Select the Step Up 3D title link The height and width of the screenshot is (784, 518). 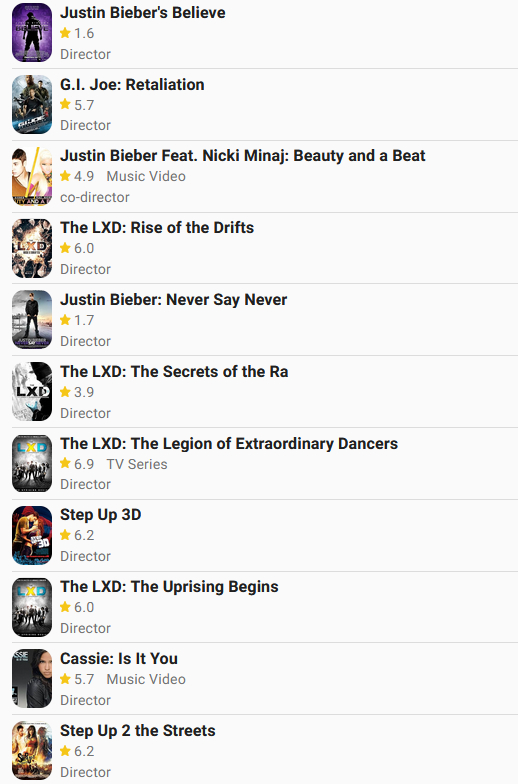(x=100, y=514)
